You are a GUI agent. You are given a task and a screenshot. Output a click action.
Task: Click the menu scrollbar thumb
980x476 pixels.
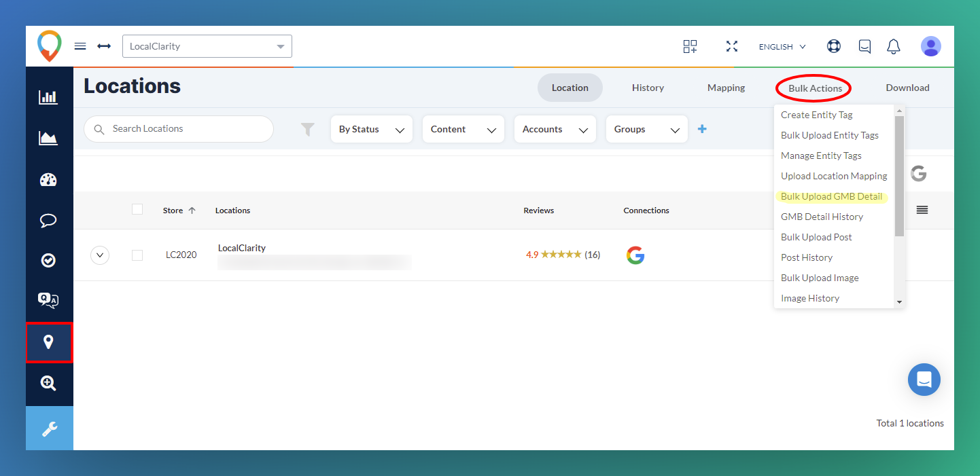click(899, 177)
